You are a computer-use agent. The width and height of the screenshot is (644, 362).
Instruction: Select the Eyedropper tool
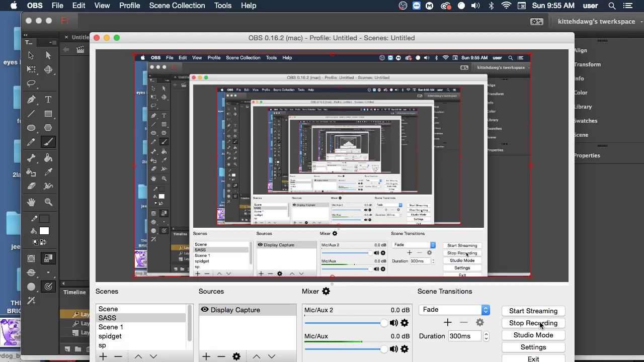48,172
